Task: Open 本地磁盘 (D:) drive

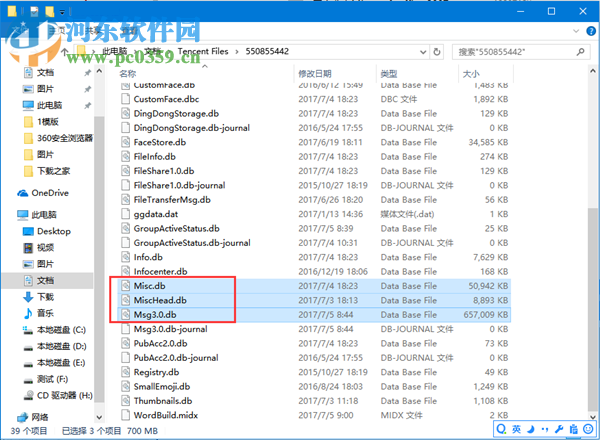Action: (61, 346)
